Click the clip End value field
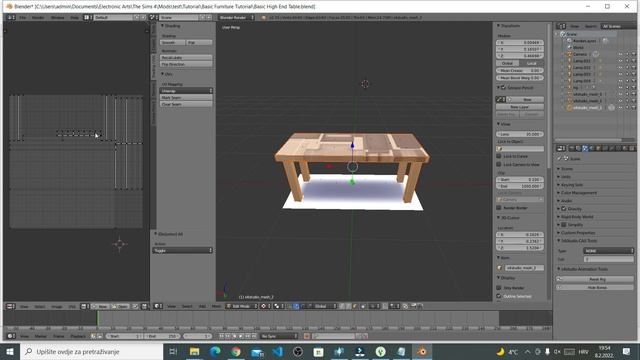The width and height of the screenshot is (640, 360). point(520,186)
